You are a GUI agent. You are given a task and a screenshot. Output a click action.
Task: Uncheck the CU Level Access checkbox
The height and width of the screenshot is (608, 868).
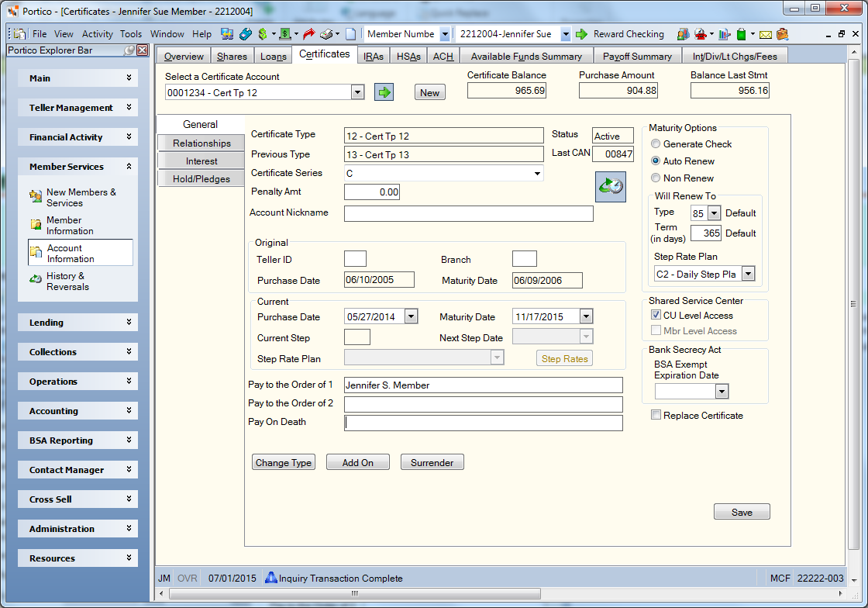656,315
